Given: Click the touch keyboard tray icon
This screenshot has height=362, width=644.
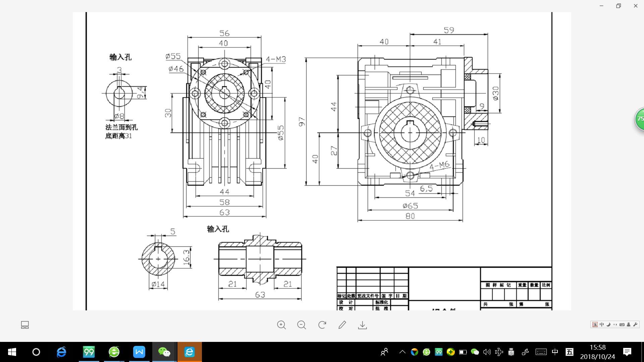Looking at the screenshot, I should (x=541, y=352).
